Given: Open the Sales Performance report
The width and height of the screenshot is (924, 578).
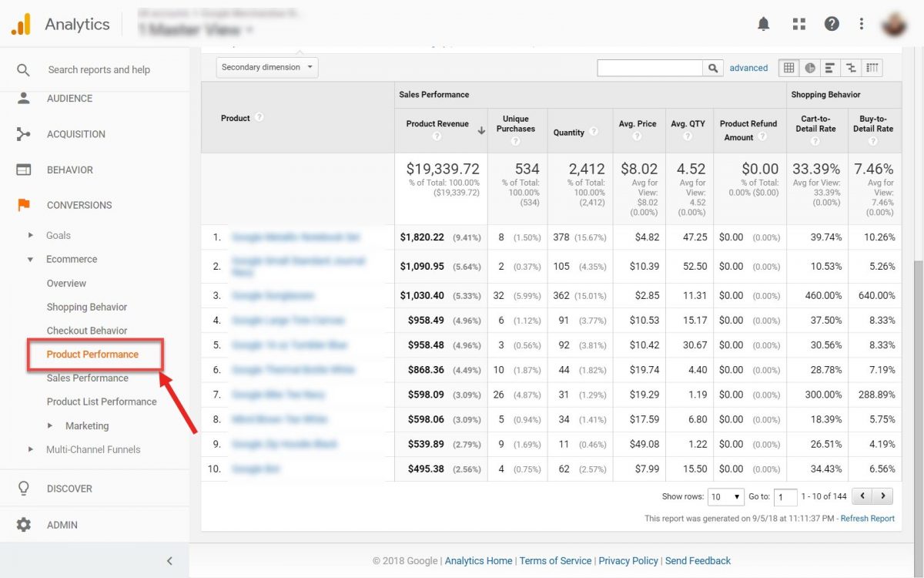Looking at the screenshot, I should [88, 378].
